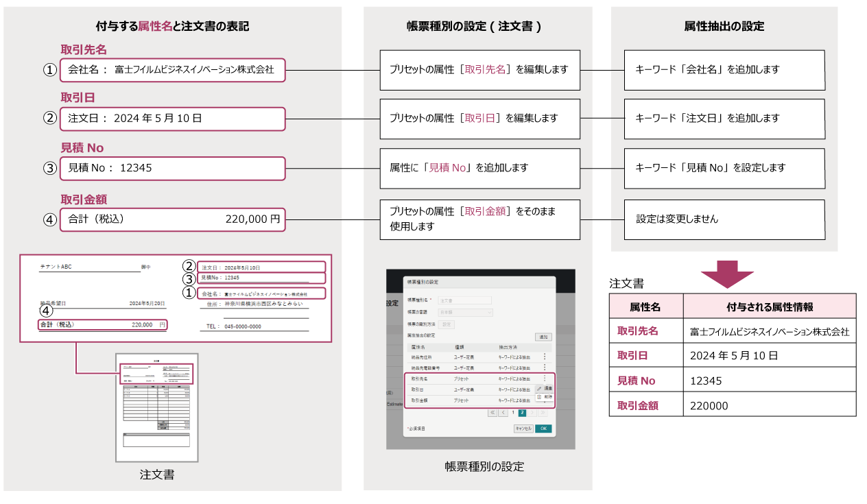
Task: Choose 編集 in the row popup menu
Action: pos(545,389)
